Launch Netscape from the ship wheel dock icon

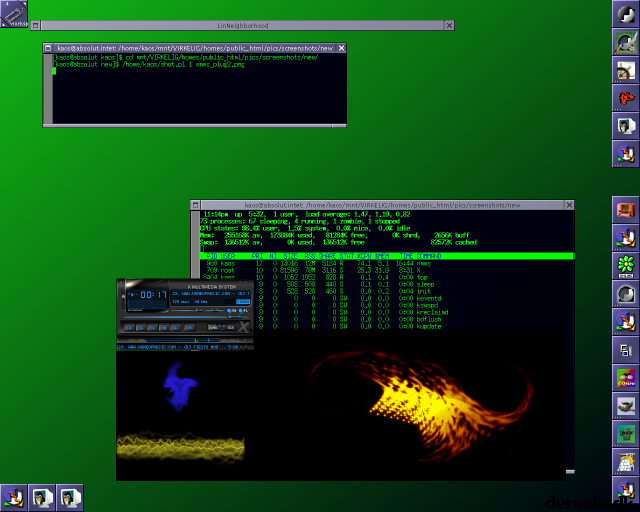[626, 70]
